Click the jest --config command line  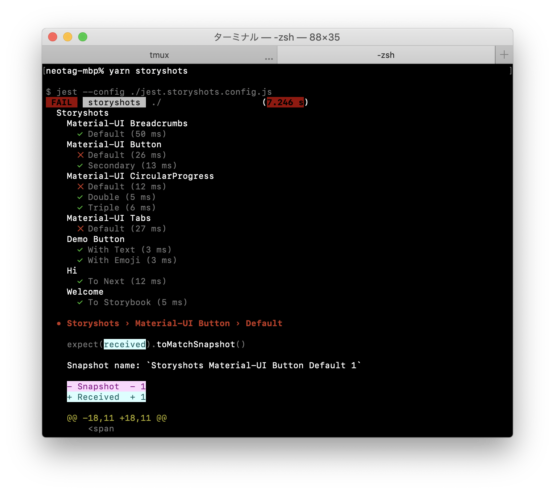pyautogui.click(x=159, y=92)
